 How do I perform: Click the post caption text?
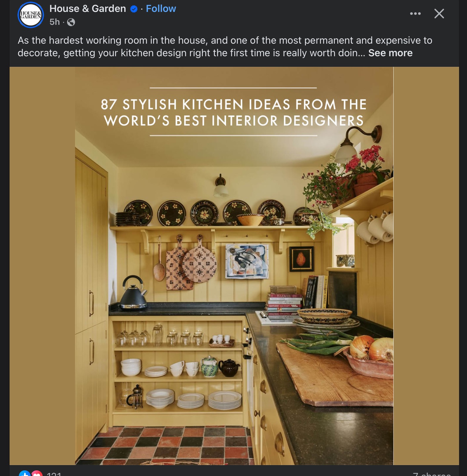pos(225,47)
